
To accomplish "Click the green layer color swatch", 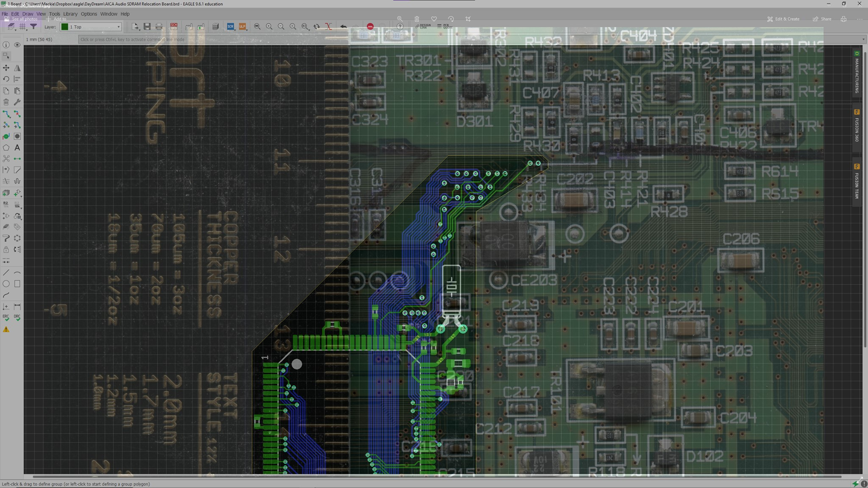I will (x=64, y=27).
